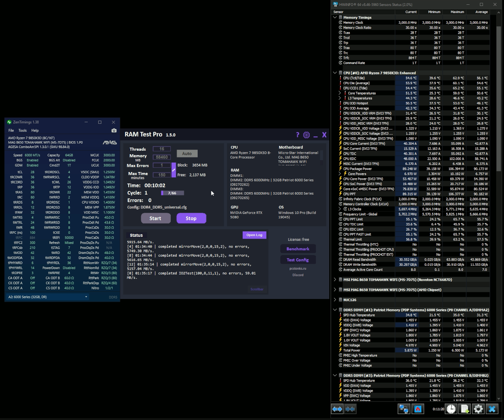
Task: Click the Memory MB input field
Action: point(162,157)
